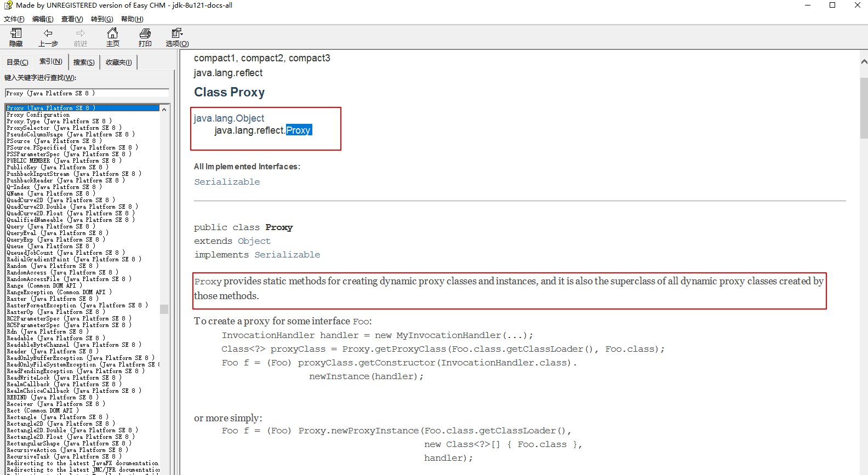868x475 pixels.
Task: Open the 帮助(H) menu
Action: tap(132, 19)
